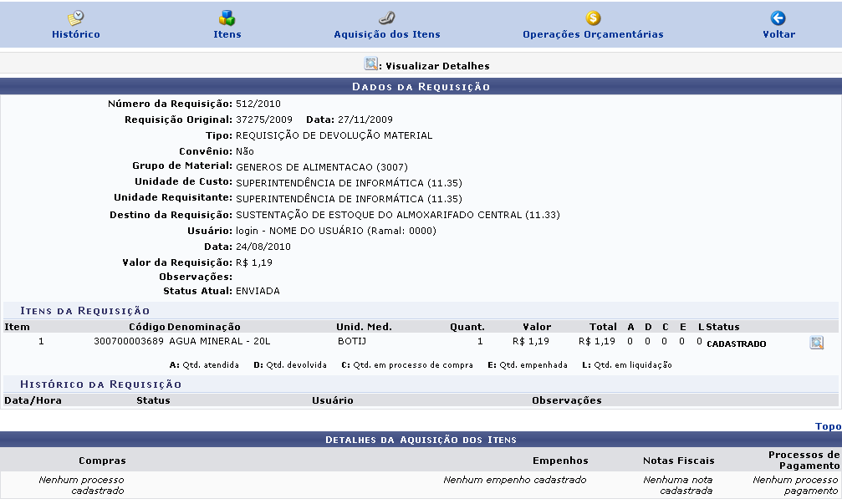842x504 pixels.
Task: Click the Histórico da Requisição section title
Action: point(100,384)
